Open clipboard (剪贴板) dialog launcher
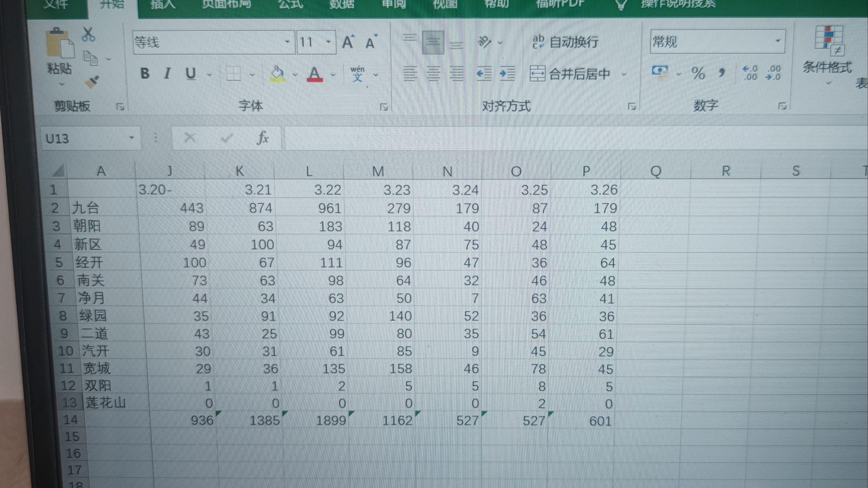This screenshot has height=488, width=868. pos(121,107)
